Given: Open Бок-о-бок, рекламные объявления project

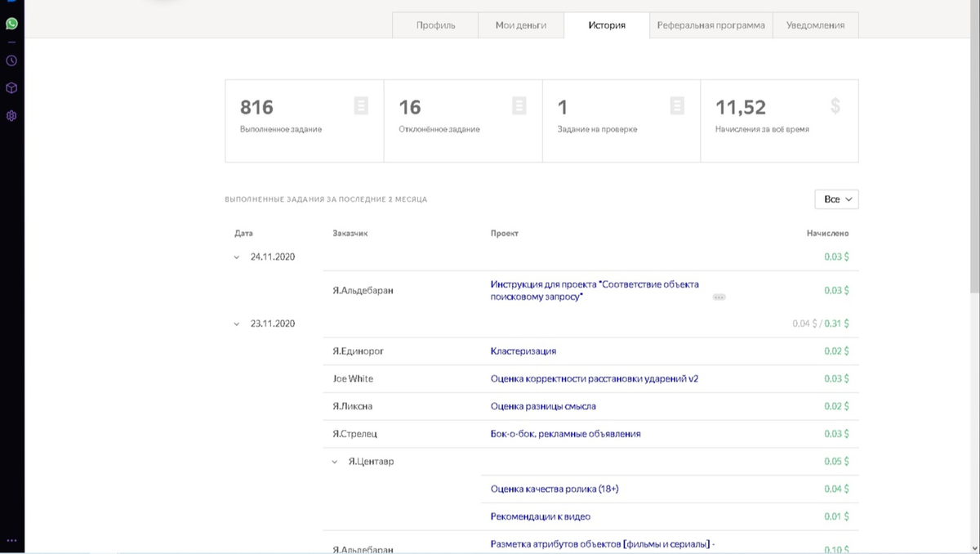Looking at the screenshot, I should 566,434.
